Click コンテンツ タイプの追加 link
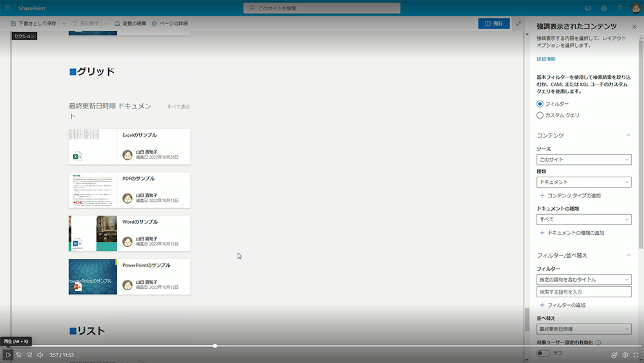The image size is (644, 363). 570,195
